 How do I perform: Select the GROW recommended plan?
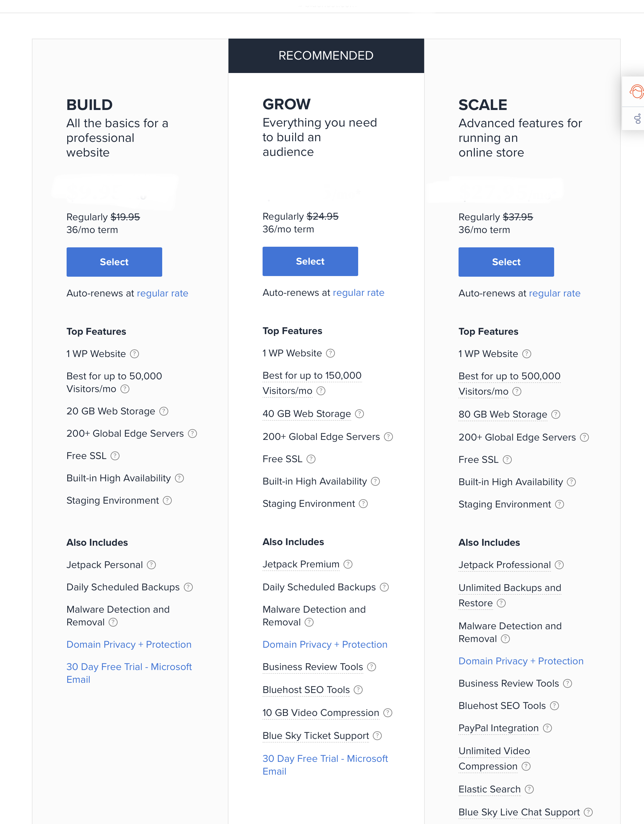[310, 261]
